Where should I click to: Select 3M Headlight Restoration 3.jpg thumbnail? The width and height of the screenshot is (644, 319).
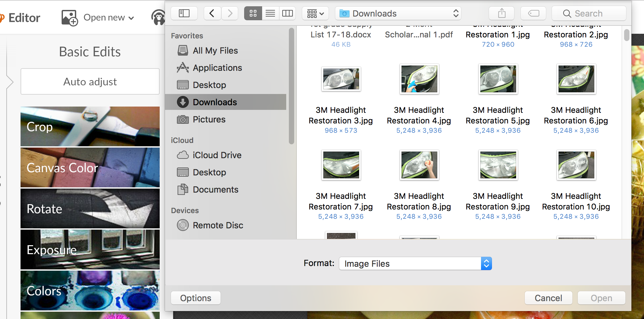click(x=341, y=79)
